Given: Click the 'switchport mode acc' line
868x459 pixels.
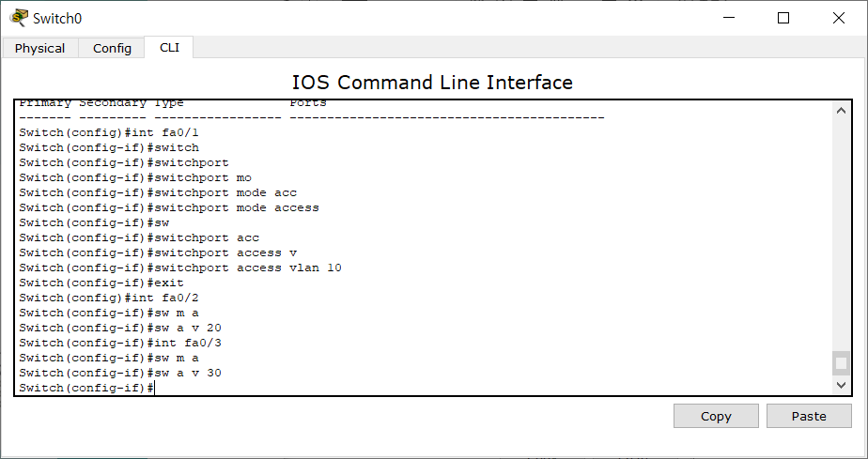Looking at the screenshot, I should tap(158, 193).
